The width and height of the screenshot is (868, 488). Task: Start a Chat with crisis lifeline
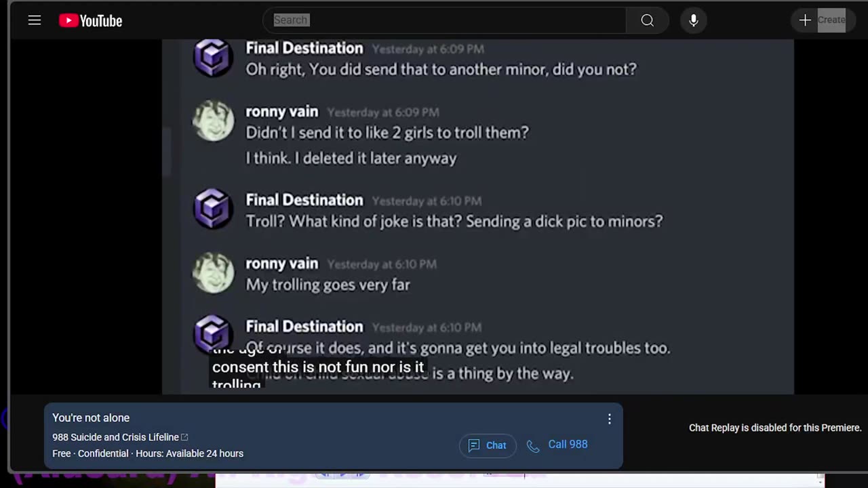coord(488,445)
